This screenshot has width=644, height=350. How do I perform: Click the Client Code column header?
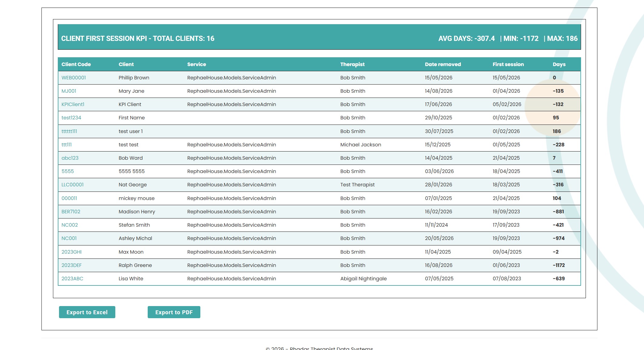tap(76, 64)
